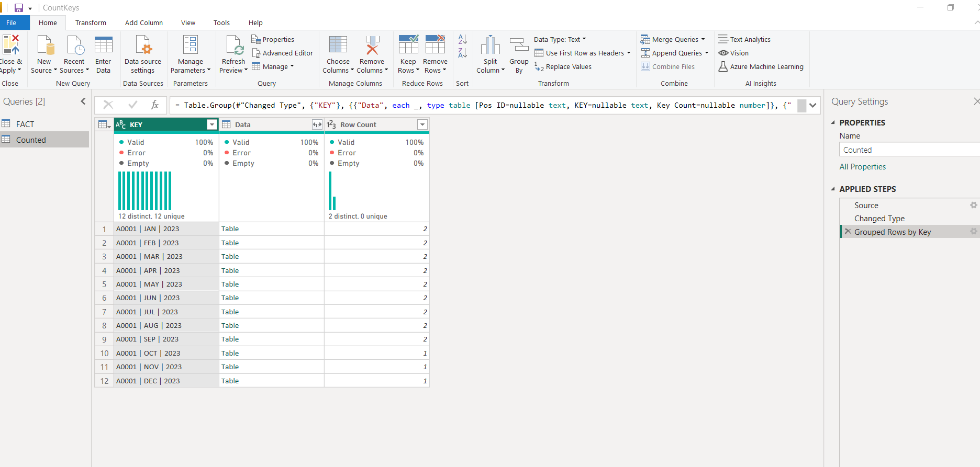
Task: Click the All Properties link
Action: (x=862, y=167)
